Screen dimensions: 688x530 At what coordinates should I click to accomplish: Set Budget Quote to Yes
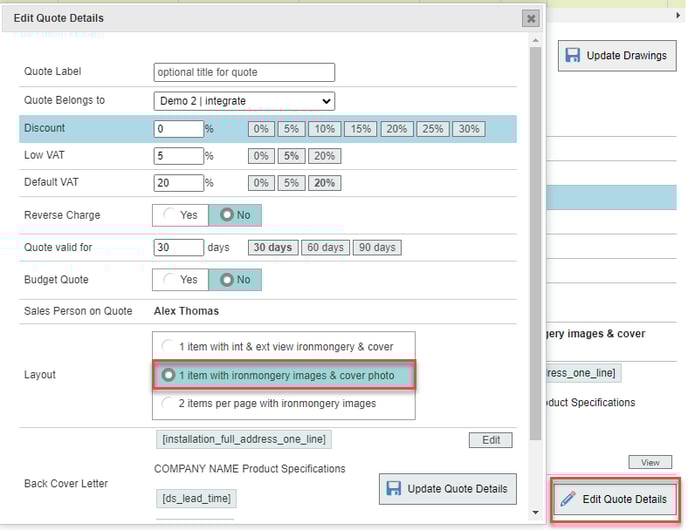click(180, 279)
